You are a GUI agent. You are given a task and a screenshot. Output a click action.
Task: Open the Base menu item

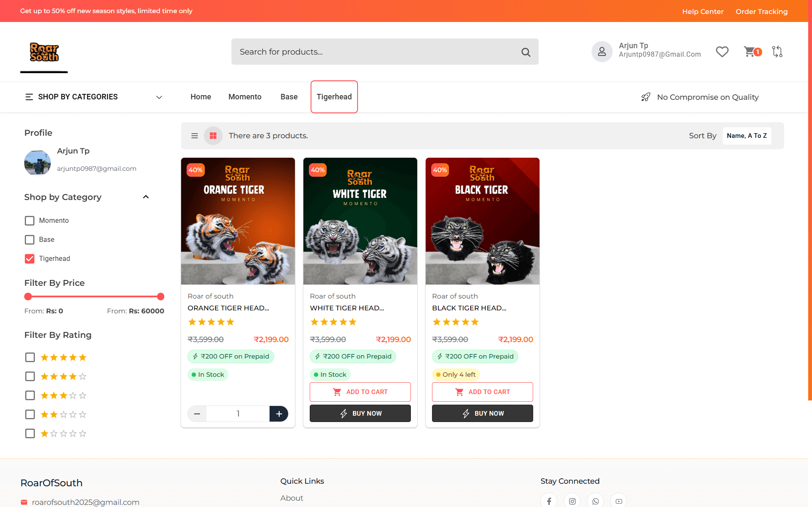[x=289, y=97]
